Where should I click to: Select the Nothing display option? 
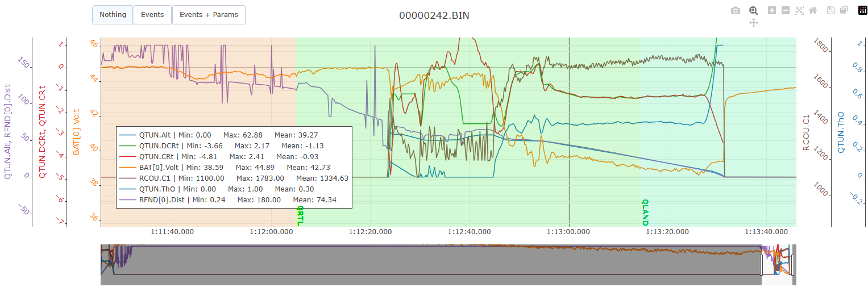(x=113, y=15)
